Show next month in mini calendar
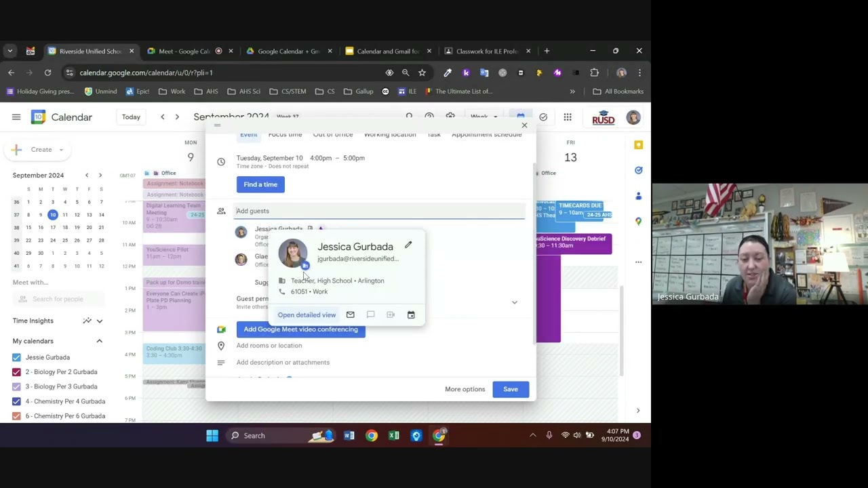Screen dimensions: 868x488 click(100, 176)
